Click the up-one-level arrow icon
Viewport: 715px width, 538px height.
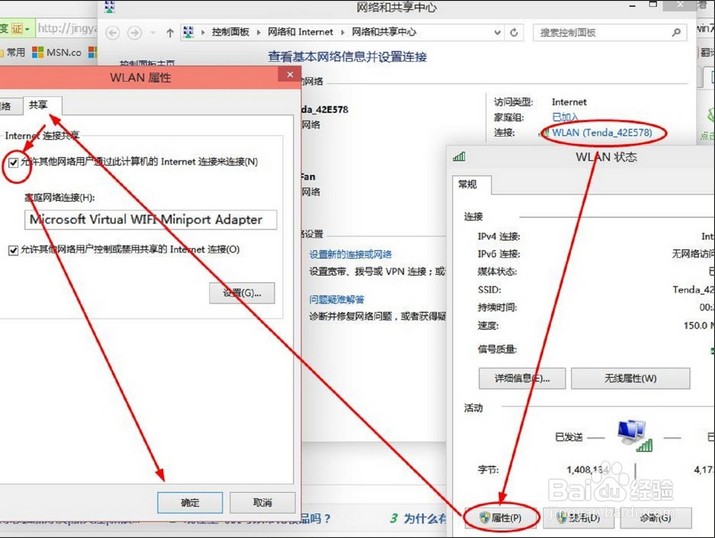click(x=170, y=32)
